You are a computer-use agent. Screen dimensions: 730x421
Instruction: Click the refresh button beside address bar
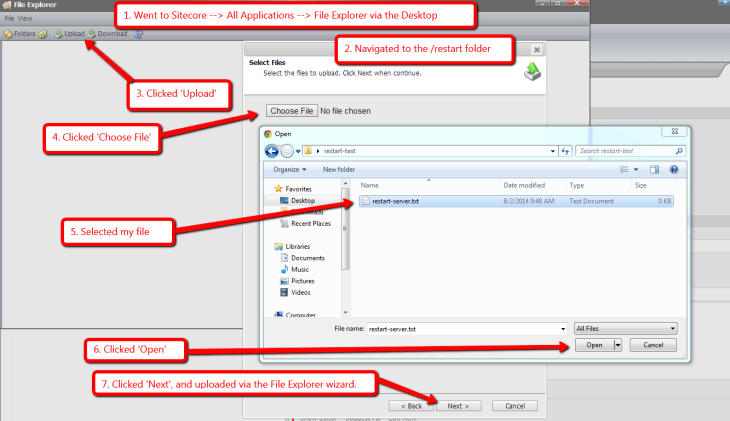tap(565, 151)
